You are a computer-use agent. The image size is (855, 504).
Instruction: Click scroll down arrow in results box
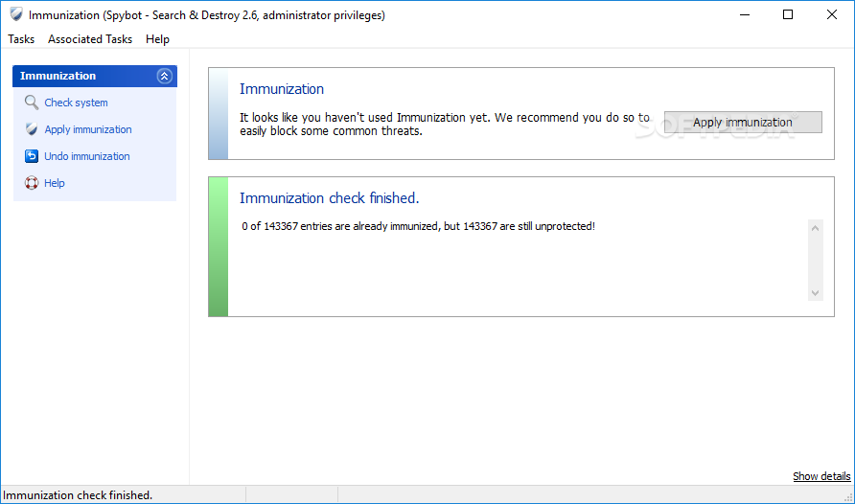815,293
